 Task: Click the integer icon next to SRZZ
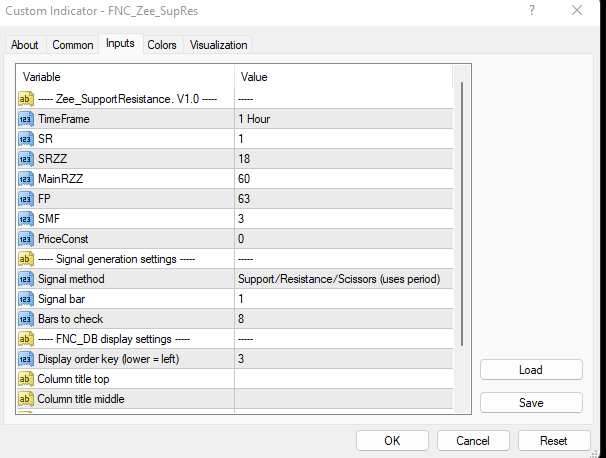[26, 159]
